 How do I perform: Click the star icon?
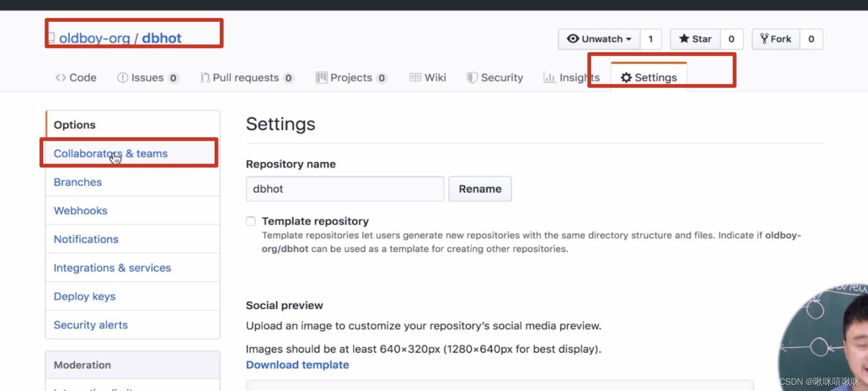point(684,39)
